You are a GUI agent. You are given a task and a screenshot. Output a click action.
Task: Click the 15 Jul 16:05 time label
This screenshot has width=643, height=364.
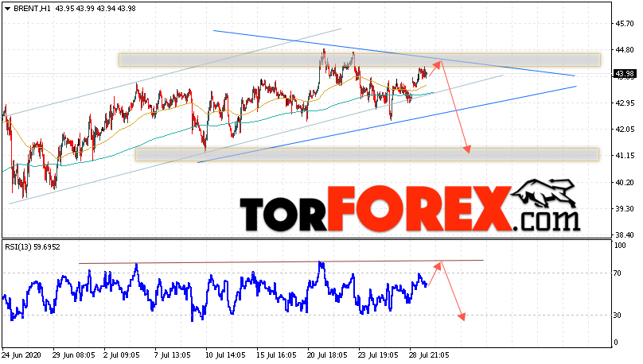click(x=276, y=355)
